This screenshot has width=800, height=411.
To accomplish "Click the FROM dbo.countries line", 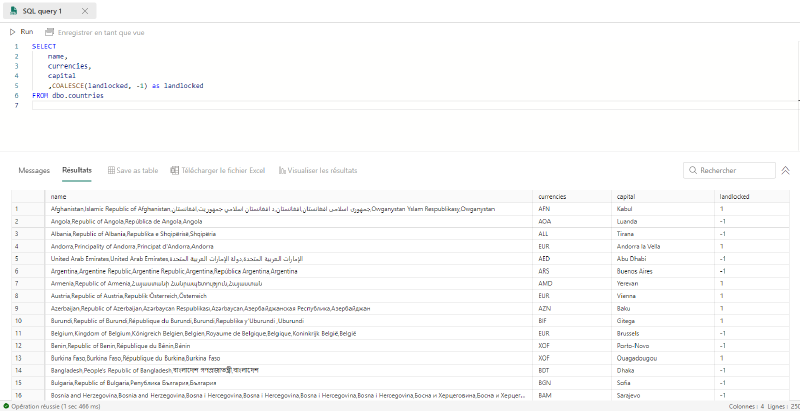I will [x=67, y=95].
